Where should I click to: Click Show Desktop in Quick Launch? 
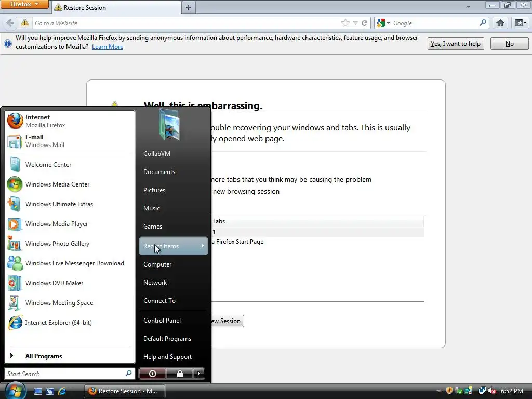pos(37,391)
